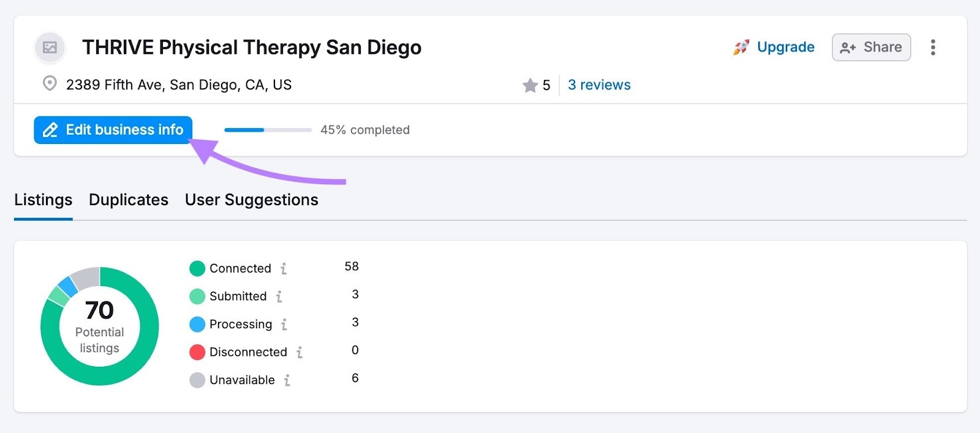Open the three-dot overflow menu
980x433 pixels.
pos(933,47)
